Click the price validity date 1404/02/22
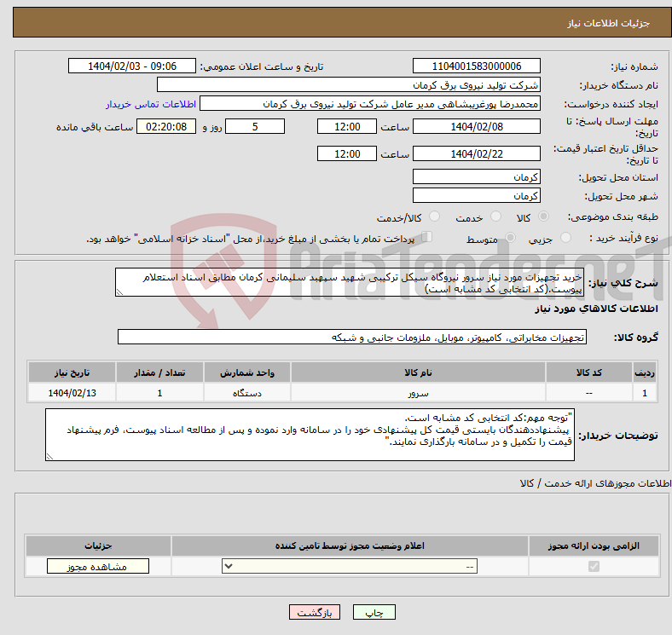672x635 pixels. click(x=477, y=153)
